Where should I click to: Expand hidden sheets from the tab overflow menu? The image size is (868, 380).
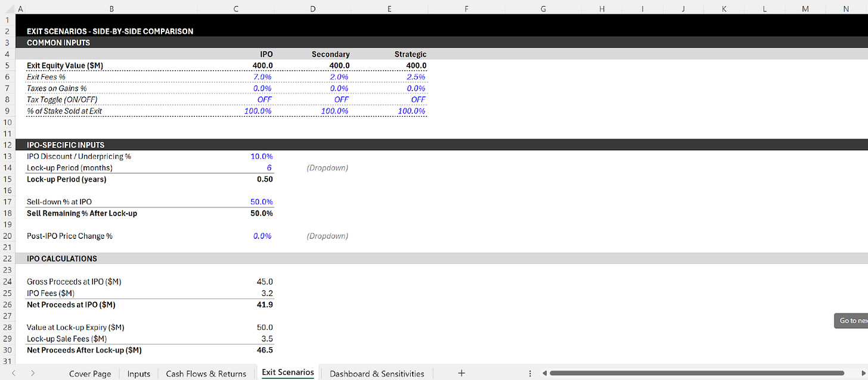click(x=530, y=373)
